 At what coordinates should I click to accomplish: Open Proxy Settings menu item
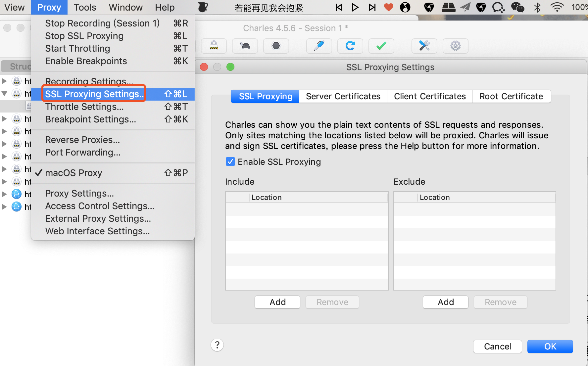click(113, 193)
